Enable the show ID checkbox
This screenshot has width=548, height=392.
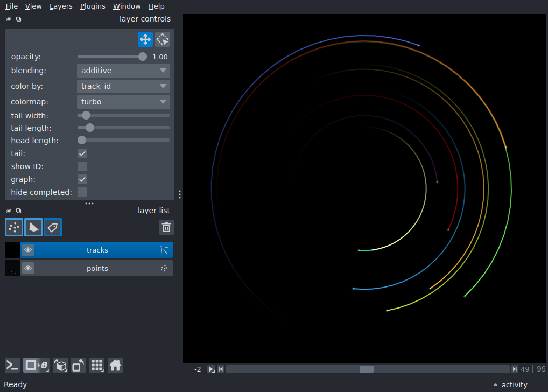point(82,166)
